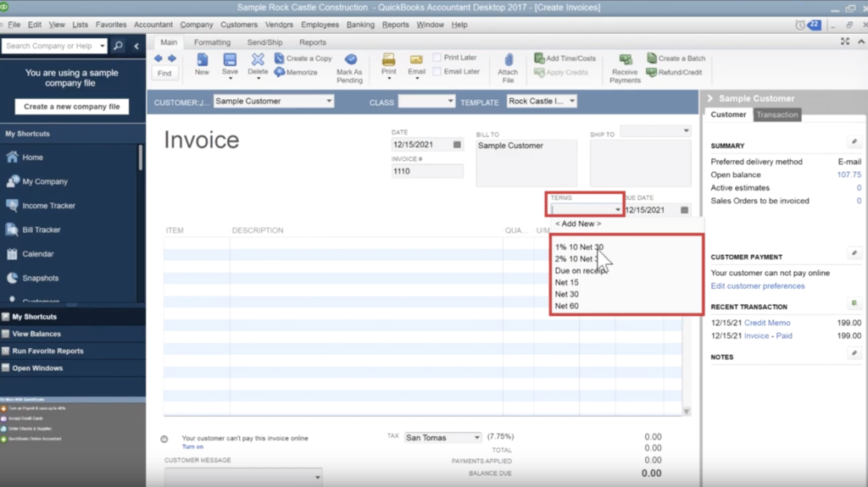The width and height of the screenshot is (868, 487).
Task: Open the CUSTOMER MESSAGE dropdown
Action: pos(317,477)
